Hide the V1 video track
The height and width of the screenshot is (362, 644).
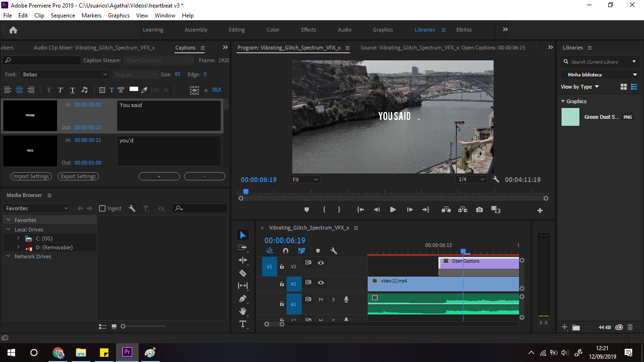pyautogui.click(x=321, y=283)
